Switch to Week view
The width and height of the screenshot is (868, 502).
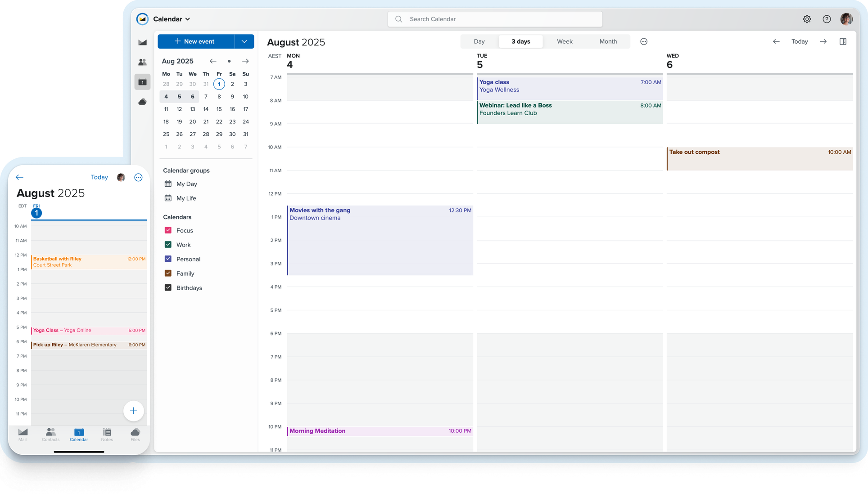click(565, 41)
